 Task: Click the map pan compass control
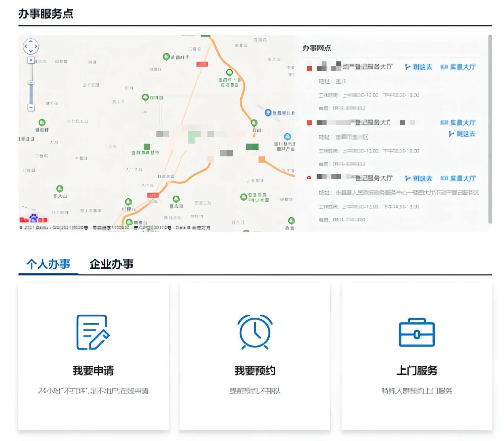pos(31,46)
